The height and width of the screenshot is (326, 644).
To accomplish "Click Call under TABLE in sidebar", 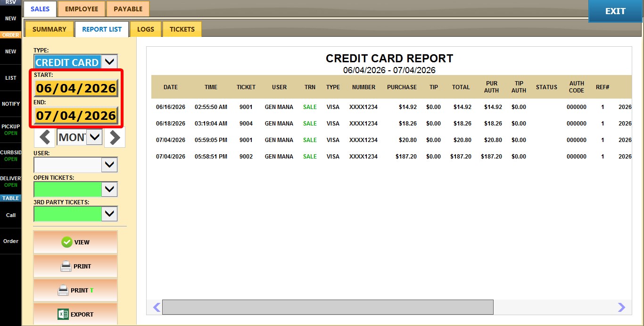I will [x=10, y=215].
